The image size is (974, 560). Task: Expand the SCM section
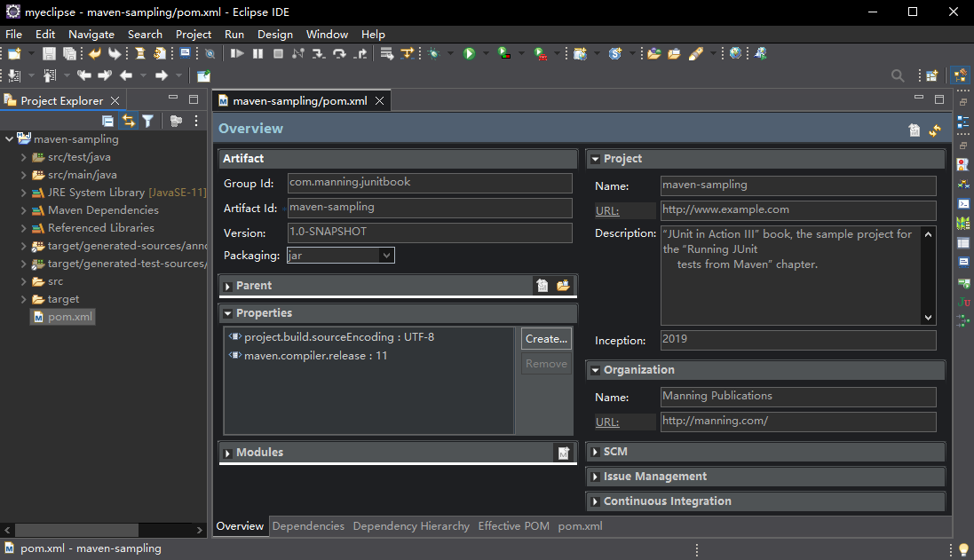595,452
